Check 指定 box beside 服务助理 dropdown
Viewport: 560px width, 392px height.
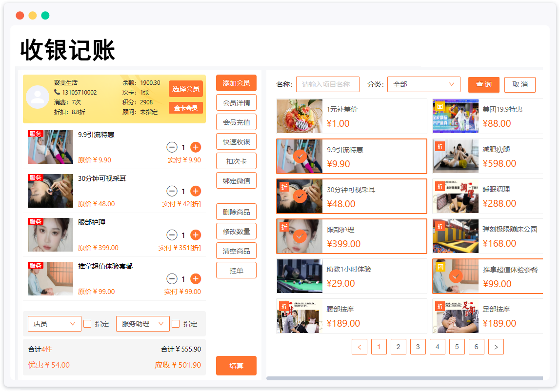(176, 324)
